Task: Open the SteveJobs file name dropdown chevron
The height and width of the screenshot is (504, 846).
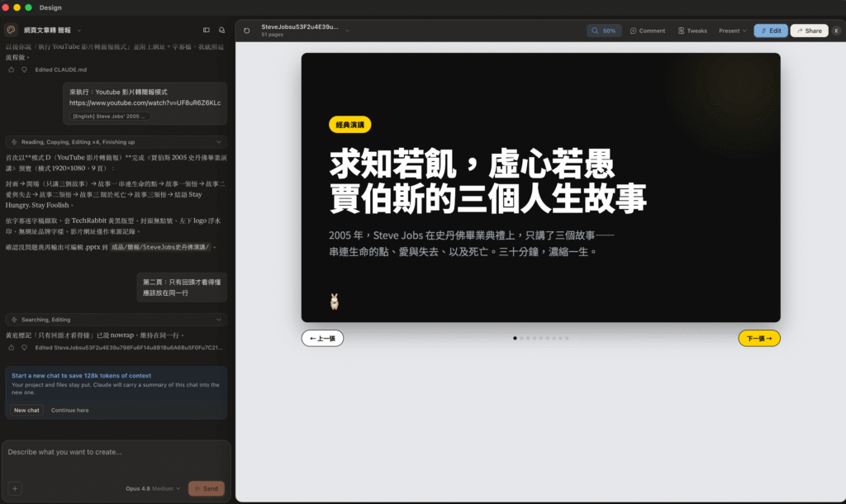Action: click(348, 31)
